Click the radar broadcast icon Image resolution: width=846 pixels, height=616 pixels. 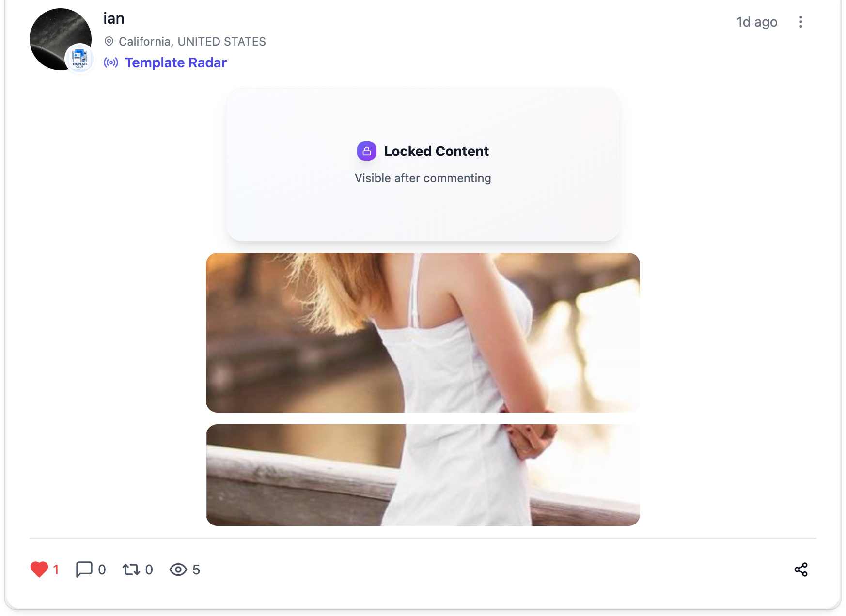111,62
